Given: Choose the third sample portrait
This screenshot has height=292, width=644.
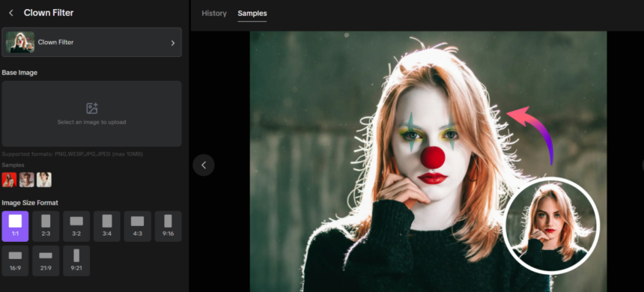Looking at the screenshot, I should [44, 180].
